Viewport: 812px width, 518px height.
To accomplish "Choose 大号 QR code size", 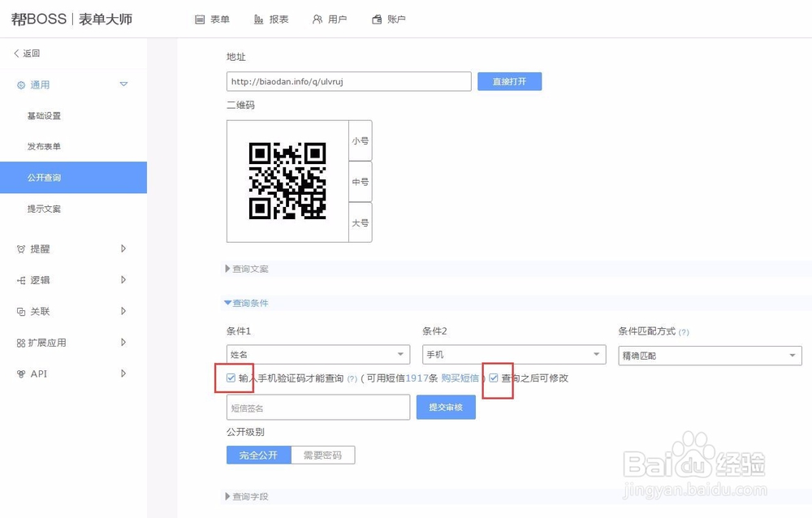I will 361,222.
